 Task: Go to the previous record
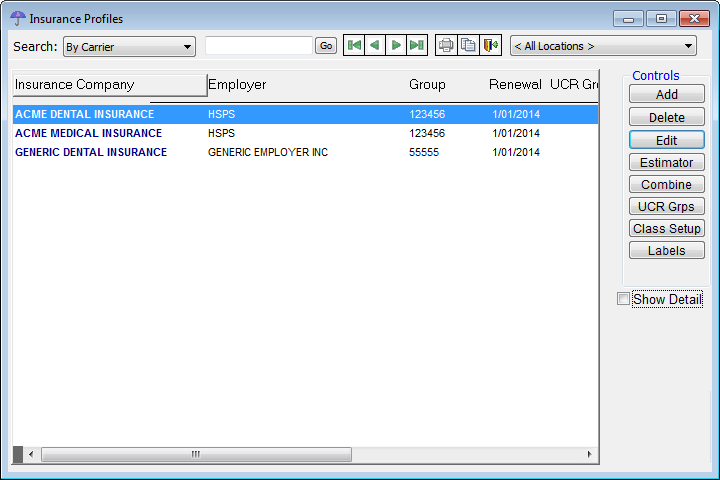(374, 46)
